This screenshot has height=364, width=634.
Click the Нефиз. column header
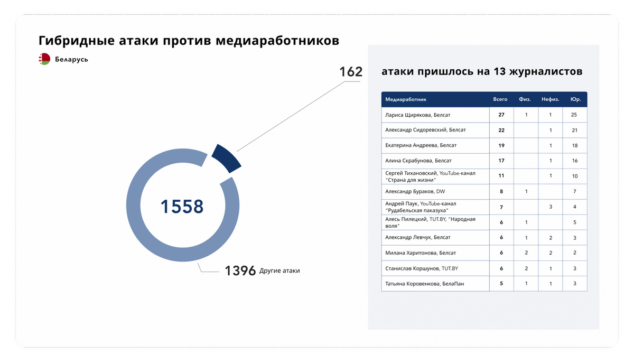pyautogui.click(x=550, y=99)
